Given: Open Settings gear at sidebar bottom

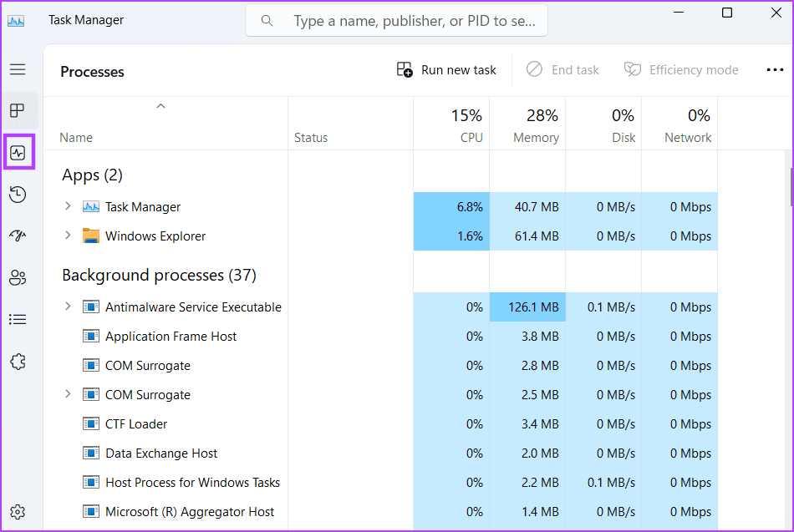Looking at the screenshot, I should pos(18,512).
